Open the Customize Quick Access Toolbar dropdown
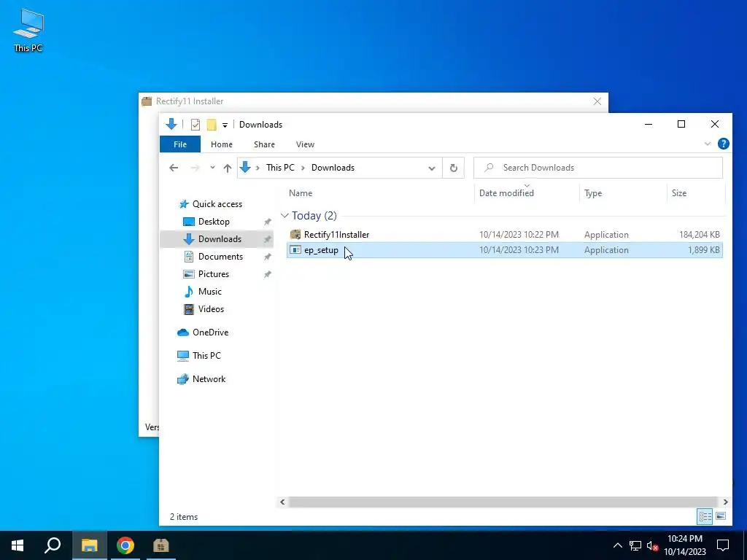Viewport: 747px width, 560px height. tap(225, 125)
